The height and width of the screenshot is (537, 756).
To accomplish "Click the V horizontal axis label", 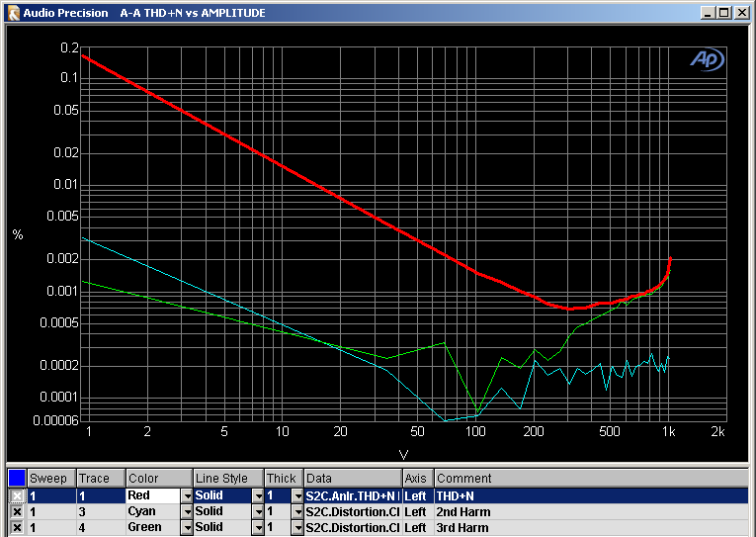I will click(x=403, y=455).
